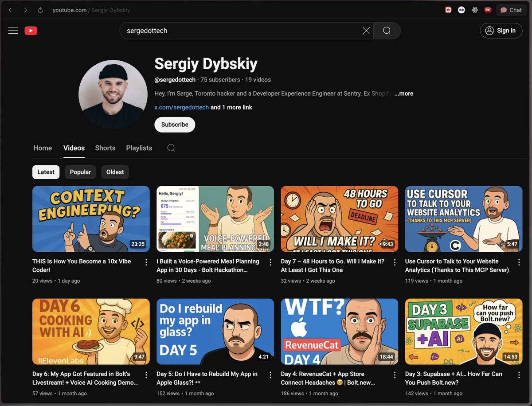Select the Videos tab
This screenshot has height=406, width=532.
[74, 148]
